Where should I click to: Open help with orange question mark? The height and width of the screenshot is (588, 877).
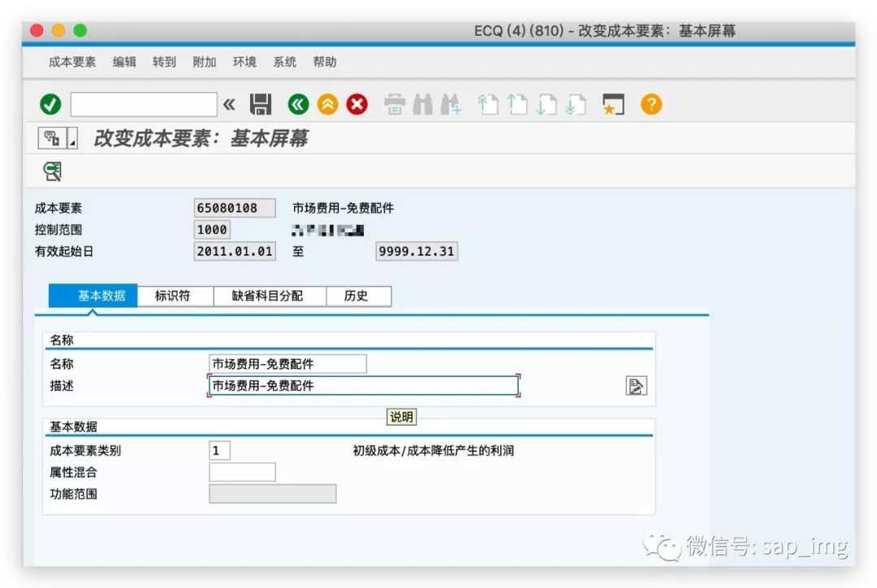[x=651, y=105]
